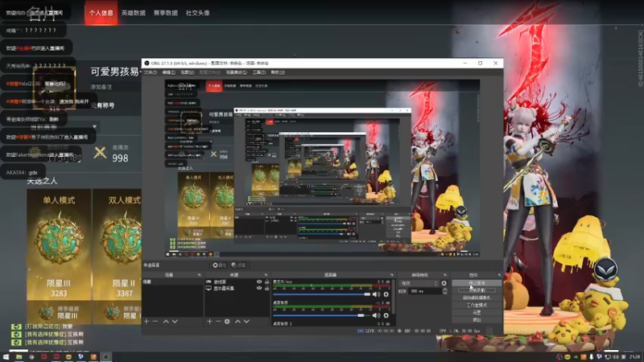
Task: Click the transition duration stepper arrows
Action: point(445,291)
